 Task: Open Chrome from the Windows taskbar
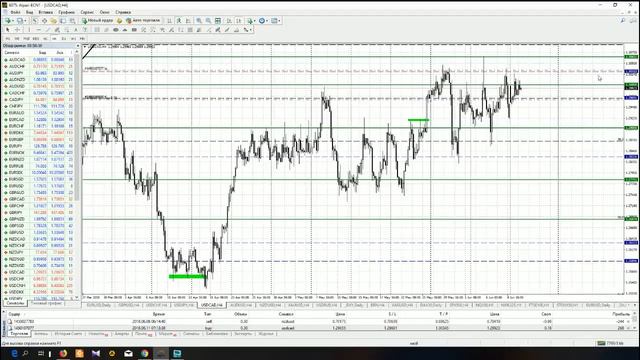(x=144, y=353)
